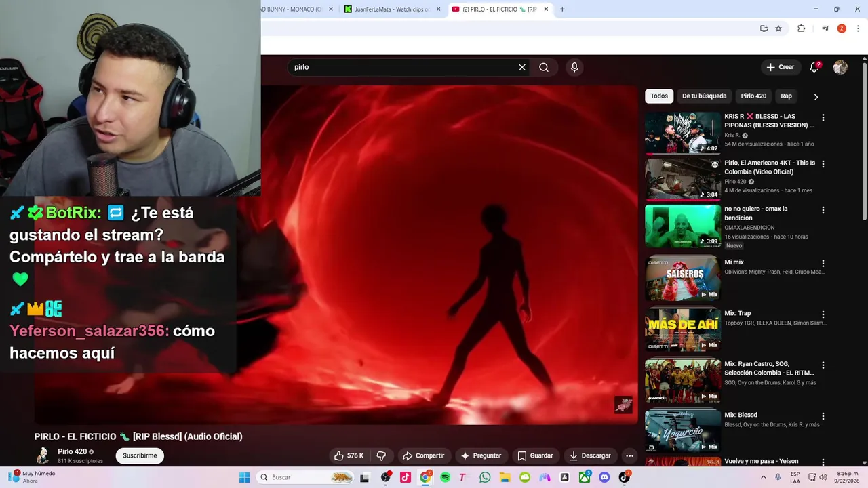Viewport: 868px width, 488px height.
Task: Dislike the video with thumbs down
Action: point(381,455)
